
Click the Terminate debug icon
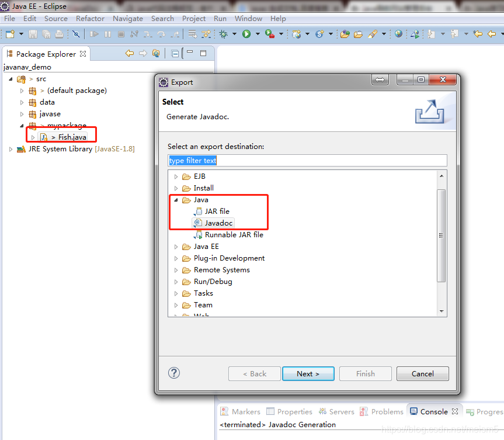tap(121, 34)
